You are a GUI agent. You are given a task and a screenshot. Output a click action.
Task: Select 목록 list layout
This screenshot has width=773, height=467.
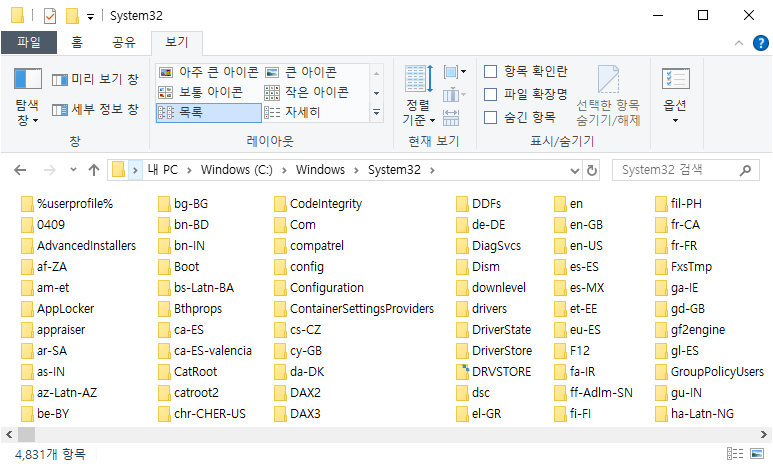pos(209,112)
